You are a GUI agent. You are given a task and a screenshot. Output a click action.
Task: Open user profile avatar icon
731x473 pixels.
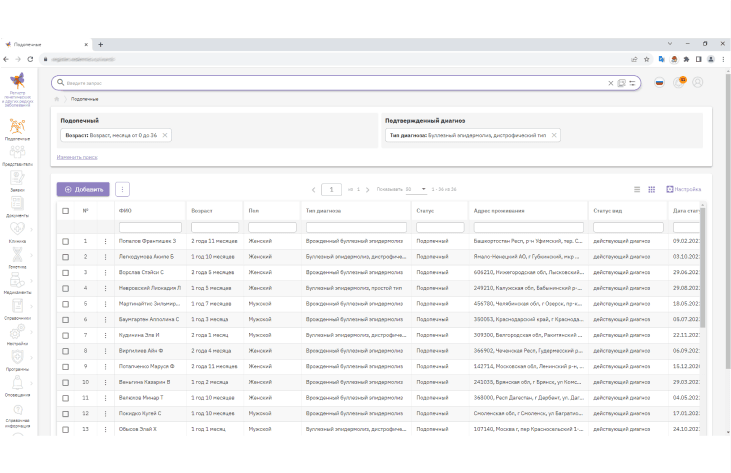(697, 82)
